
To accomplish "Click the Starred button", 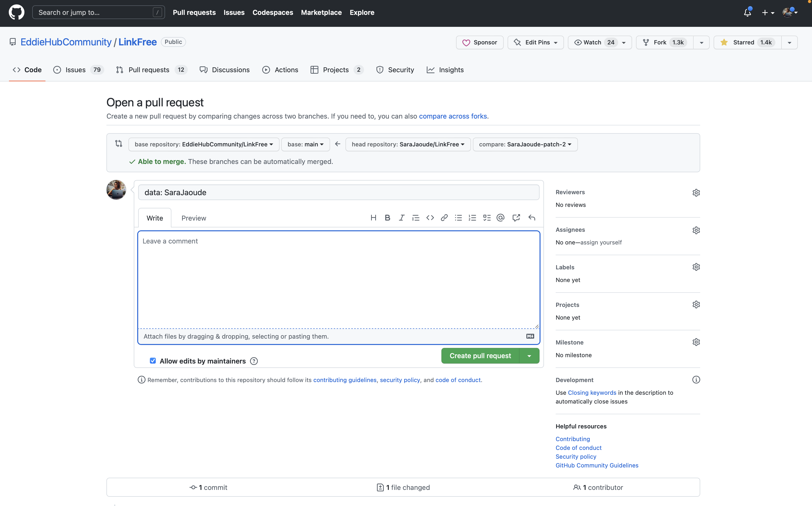I will pyautogui.click(x=747, y=42).
